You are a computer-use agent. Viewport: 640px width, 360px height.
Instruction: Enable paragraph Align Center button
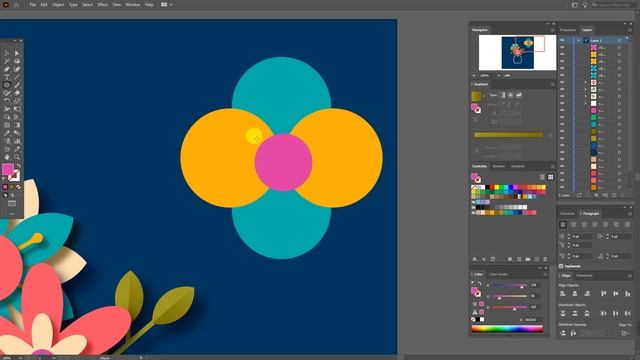573,225
